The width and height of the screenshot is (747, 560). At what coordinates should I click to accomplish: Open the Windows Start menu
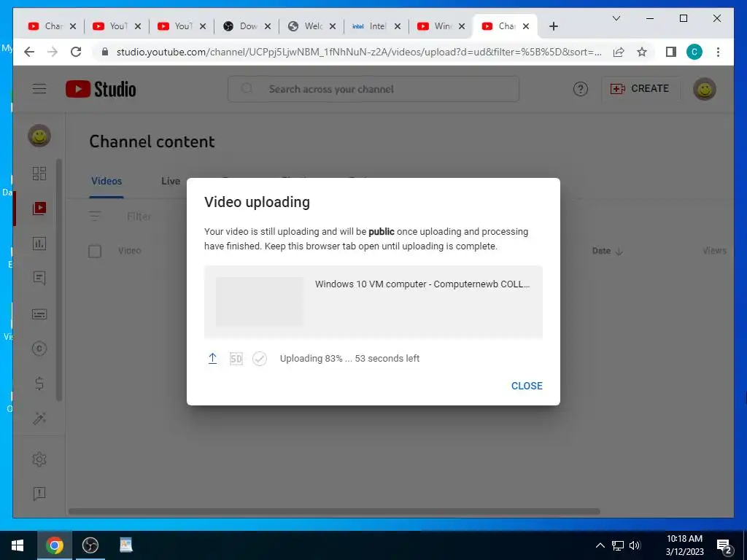click(x=18, y=545)
